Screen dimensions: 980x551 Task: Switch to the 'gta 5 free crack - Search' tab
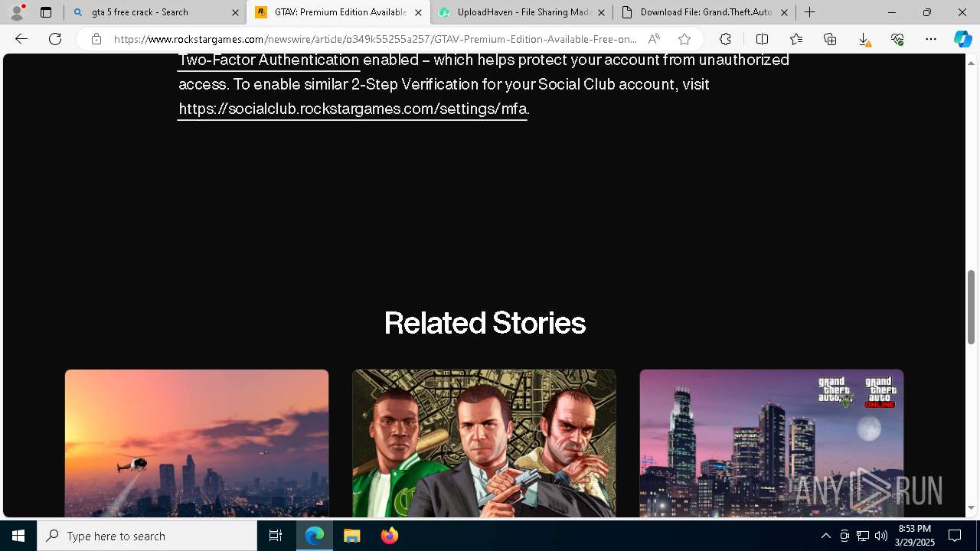coord(155,12)
